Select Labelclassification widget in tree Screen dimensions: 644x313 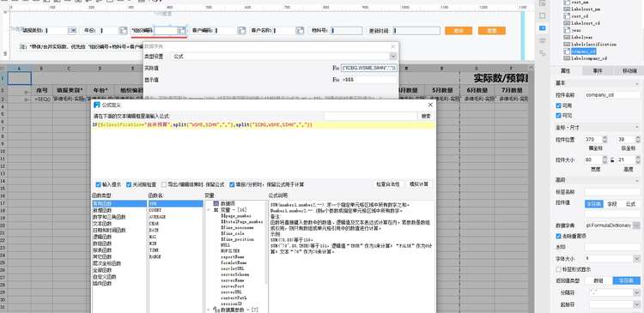(593, 44)
